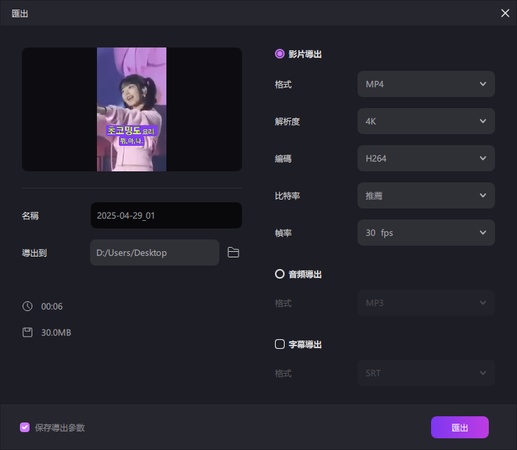Click the name field 2025-04-29_01
This screenshot has width=517, height=450.
pyautogui.click(x=166, y=215)
